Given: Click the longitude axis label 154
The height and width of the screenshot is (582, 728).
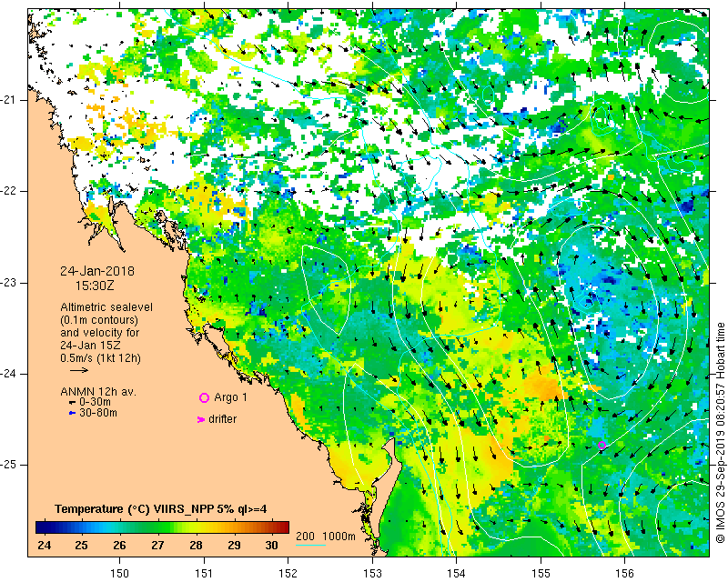Looking at the screenshot, I should coord(457,574).
